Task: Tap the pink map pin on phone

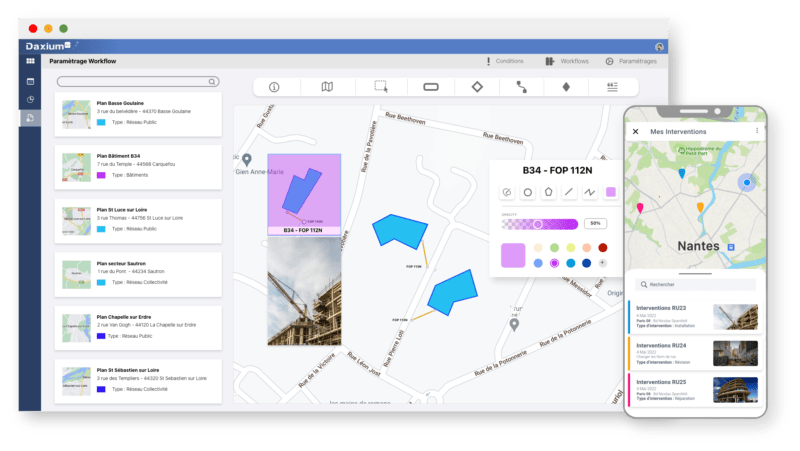Action: (x=640, y=208)
